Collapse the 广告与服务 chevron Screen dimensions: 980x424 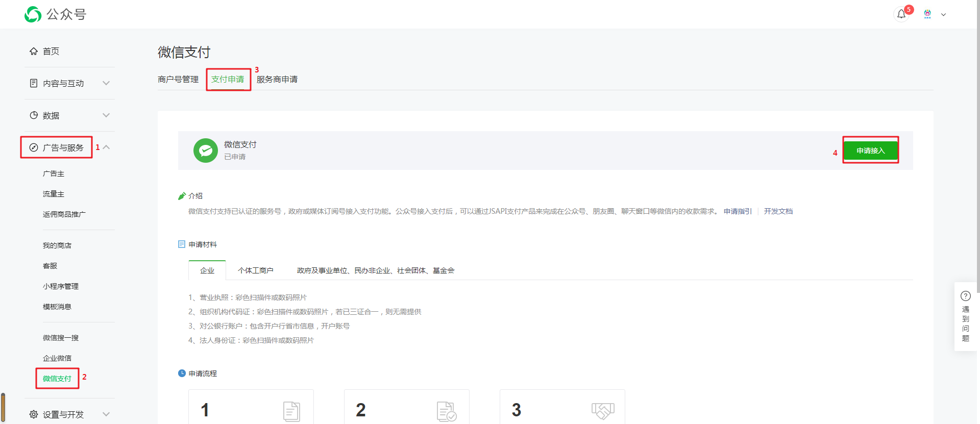click(x=106, y=147)
